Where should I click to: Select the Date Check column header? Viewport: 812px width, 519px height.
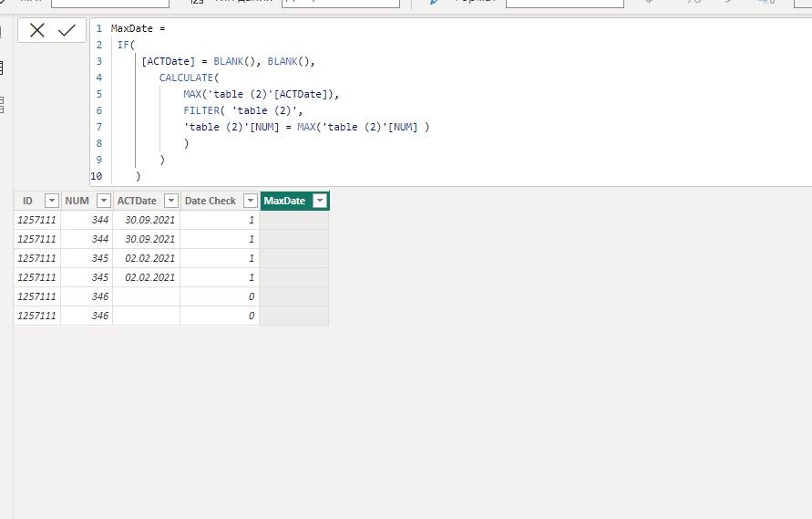pyautogui.click(x=211, y=201)
